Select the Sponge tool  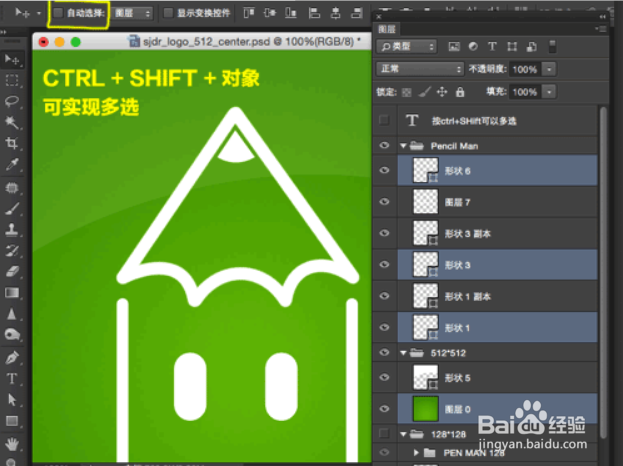(12, 335)
